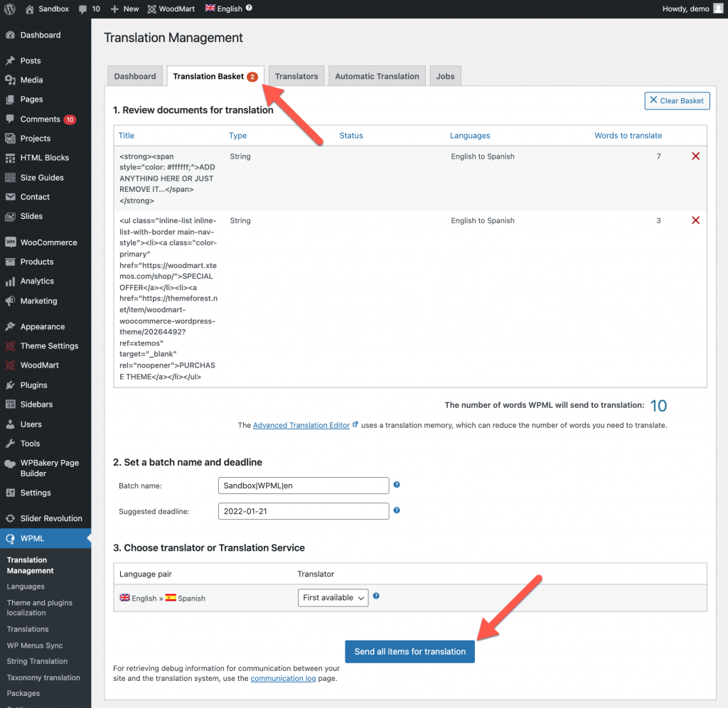
Task: Open Translations submenu under WPML
Action: point(28,629)
